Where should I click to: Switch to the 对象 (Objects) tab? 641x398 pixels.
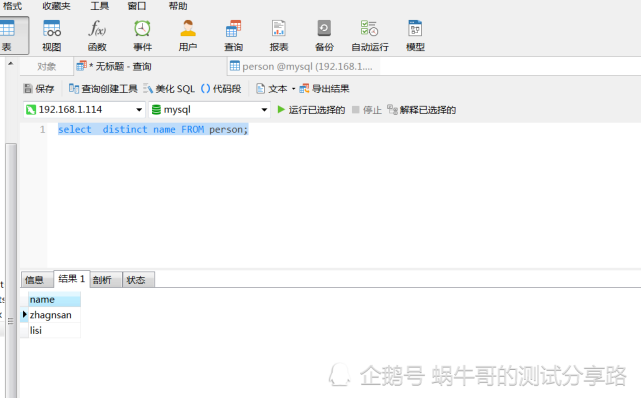tap(47, 66)
